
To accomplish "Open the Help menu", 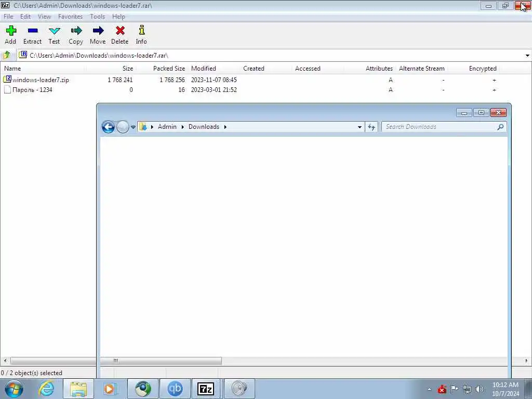I will [x=119, y=17].
